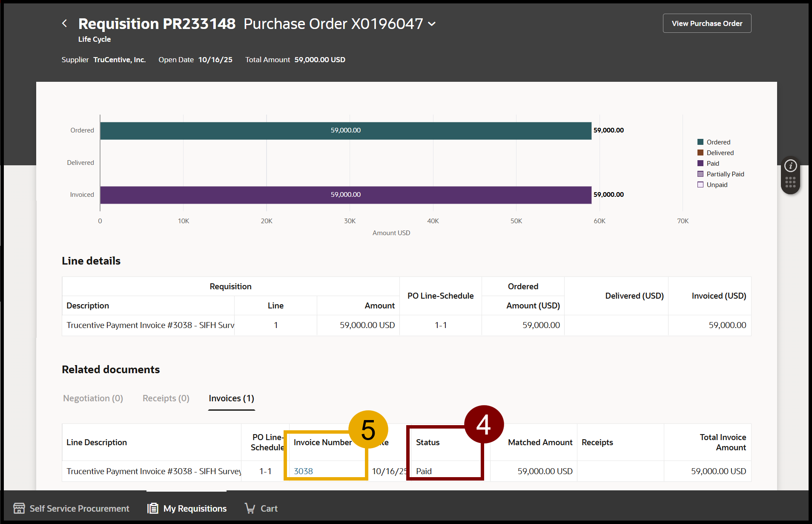
Task: Click the teal Ordered bar in chart
Action: click(x=346, y=130)
